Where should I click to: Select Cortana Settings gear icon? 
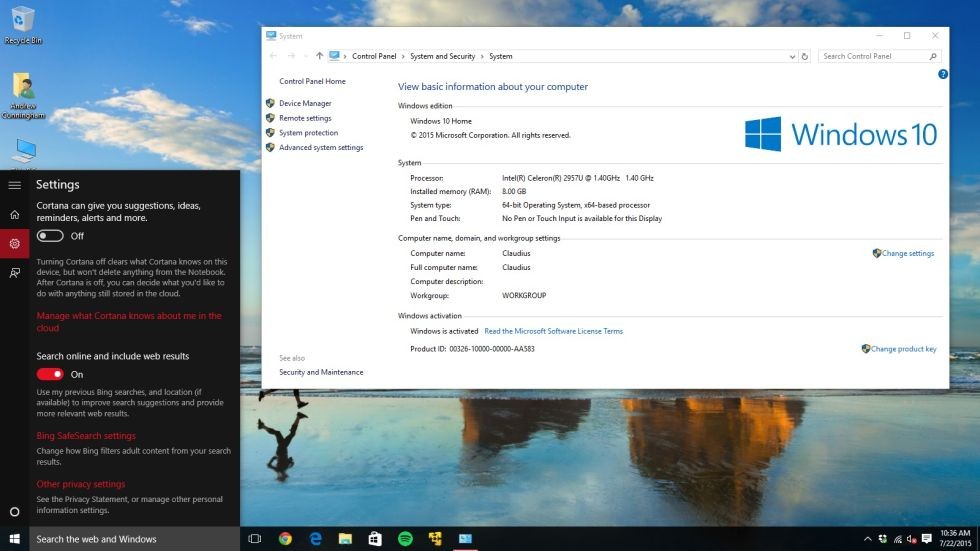(x=14, y=244)
